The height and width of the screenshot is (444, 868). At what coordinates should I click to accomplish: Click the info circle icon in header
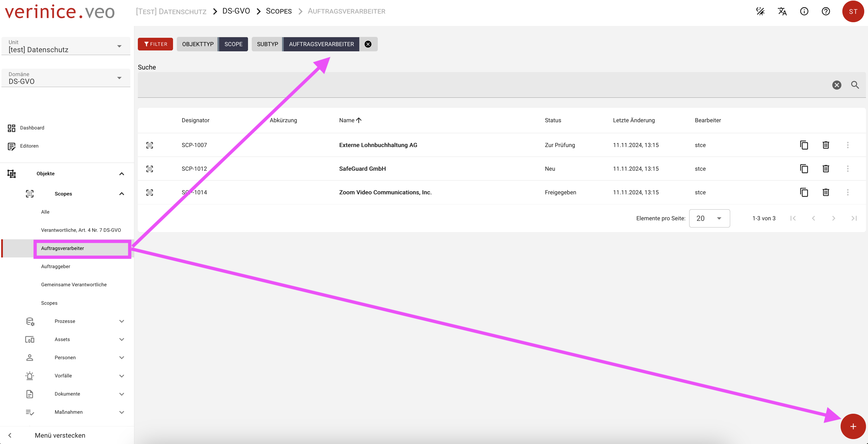pos(804,12)
